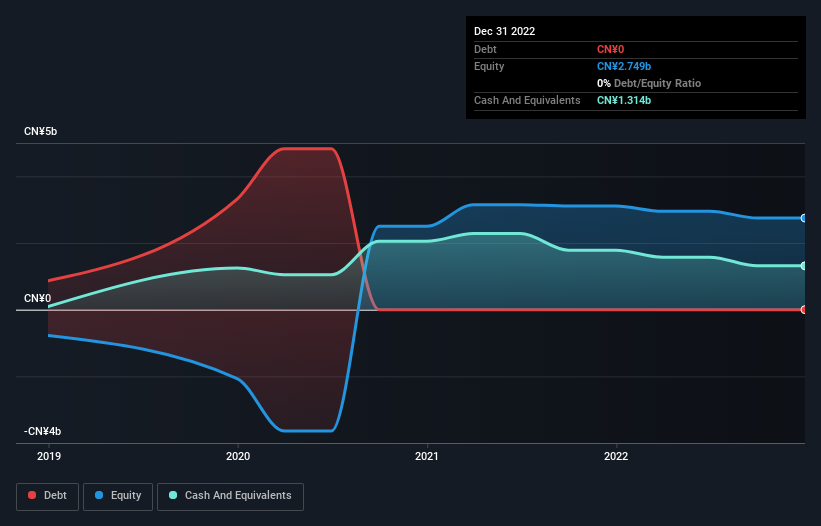The width and height of the screenshot is (821, 526).
Task: Click the CN¥2.749b equity value
Action: tap(624, 66)
